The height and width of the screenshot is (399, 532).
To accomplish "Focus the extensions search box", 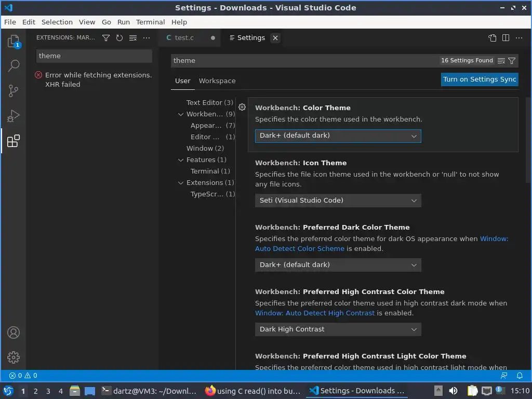I will 94,56.
